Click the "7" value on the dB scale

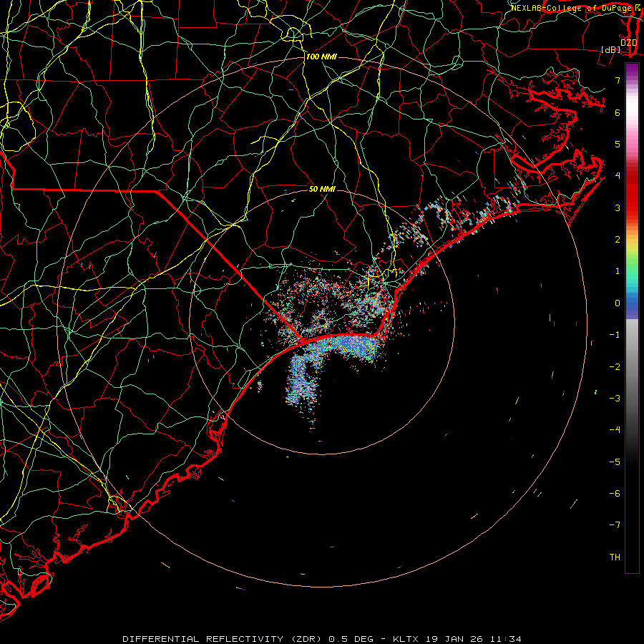tap(618, 80)
